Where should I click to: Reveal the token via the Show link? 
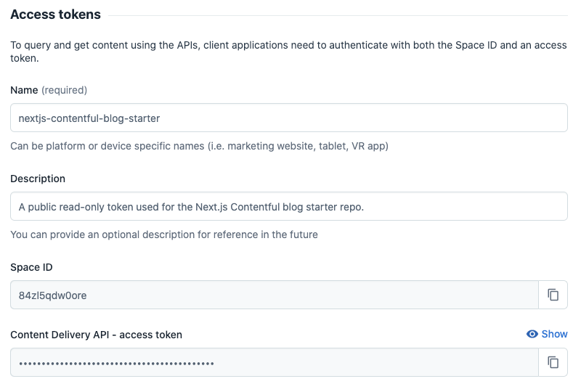(554, 334)
